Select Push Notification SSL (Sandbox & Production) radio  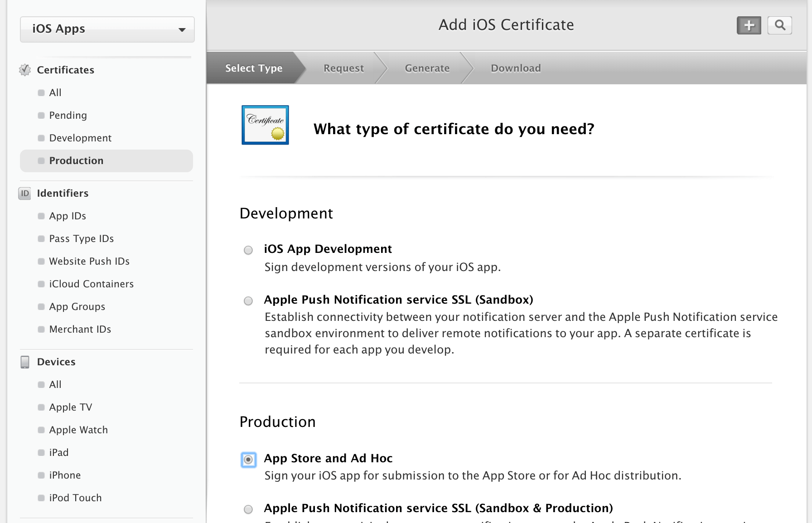pos(248,509)
